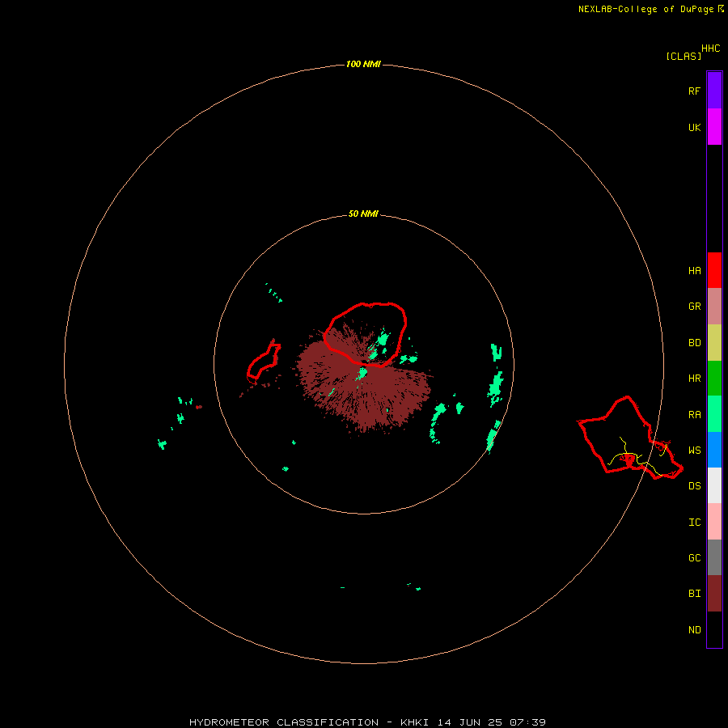Click the white DS legend swatch
The height and width of the screenshot is (728, 728).
pos(714,485)
